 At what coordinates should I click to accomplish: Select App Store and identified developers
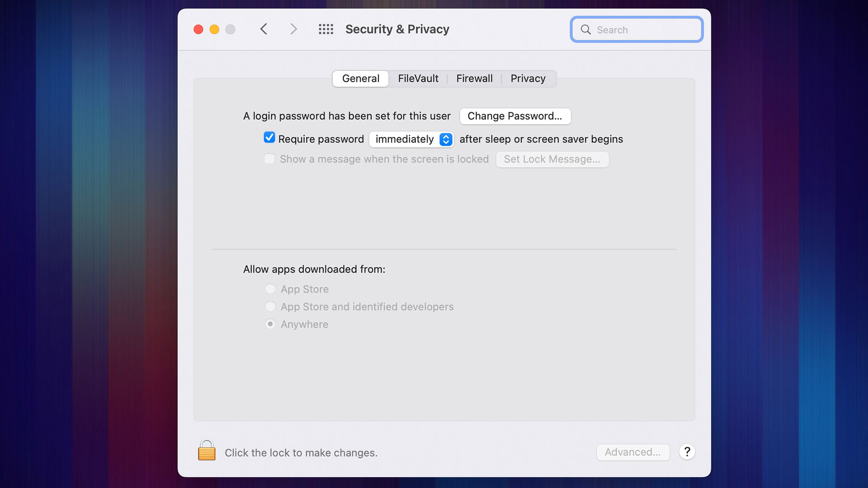[270, 306]
